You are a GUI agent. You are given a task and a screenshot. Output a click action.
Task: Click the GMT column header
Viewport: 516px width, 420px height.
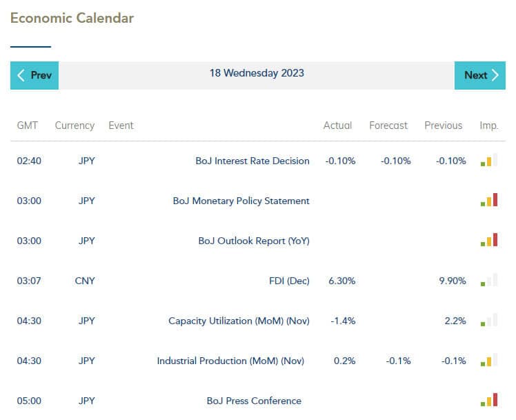click(x=28, y=126)
